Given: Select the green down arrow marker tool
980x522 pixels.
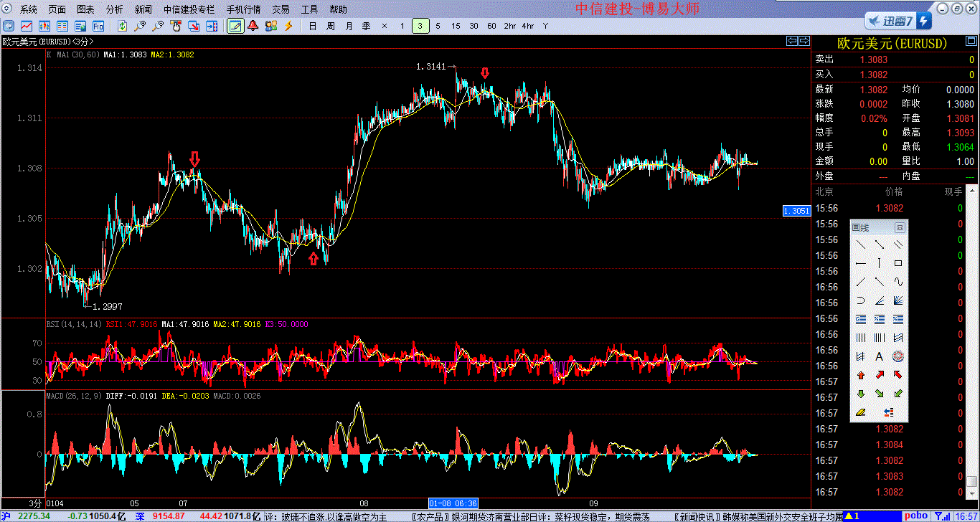Looking at the screenshot, I should (x=860, y=394).
